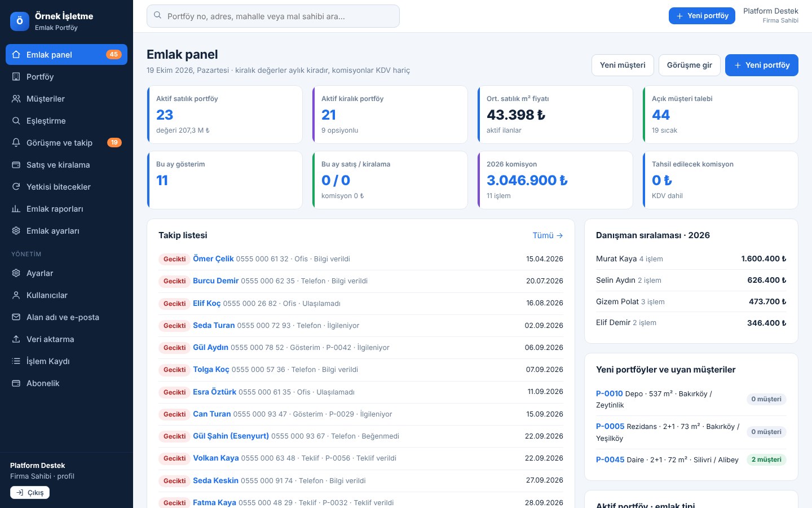Open the Emlak raporları chart icon
Image resolution: width=812 pixels, height=508 pixels.
pos(16,209)
